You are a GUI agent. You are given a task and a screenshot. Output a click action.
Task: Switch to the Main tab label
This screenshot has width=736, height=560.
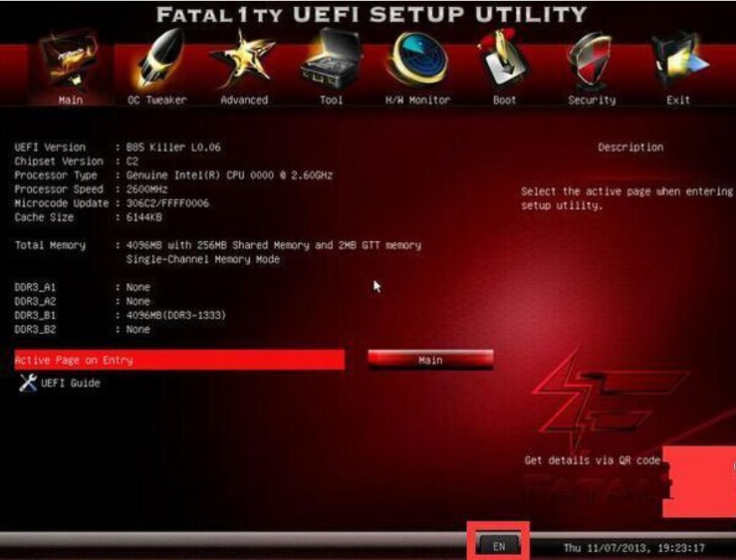(70, 100)
